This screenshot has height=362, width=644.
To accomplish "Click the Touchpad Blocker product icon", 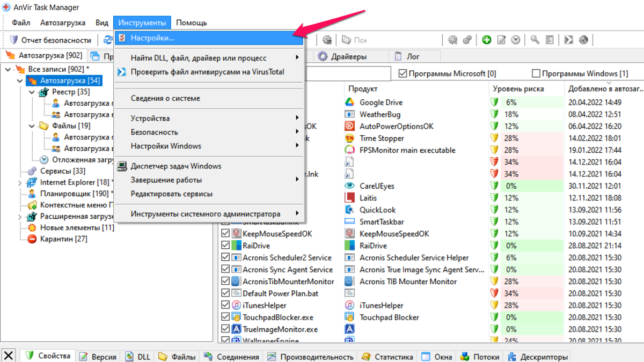I will click(x=350, y=317).
